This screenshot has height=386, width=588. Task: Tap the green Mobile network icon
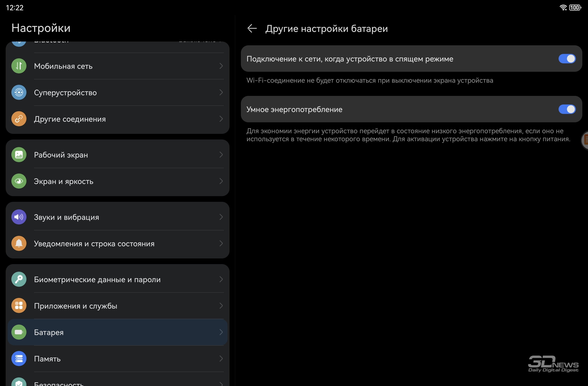(19, 66)
